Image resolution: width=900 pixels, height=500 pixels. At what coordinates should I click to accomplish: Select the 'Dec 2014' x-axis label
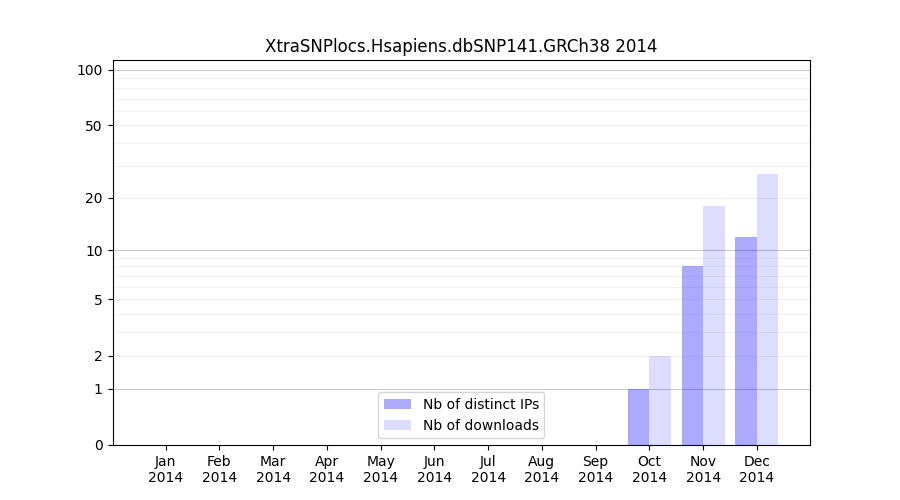pos(756,469)
